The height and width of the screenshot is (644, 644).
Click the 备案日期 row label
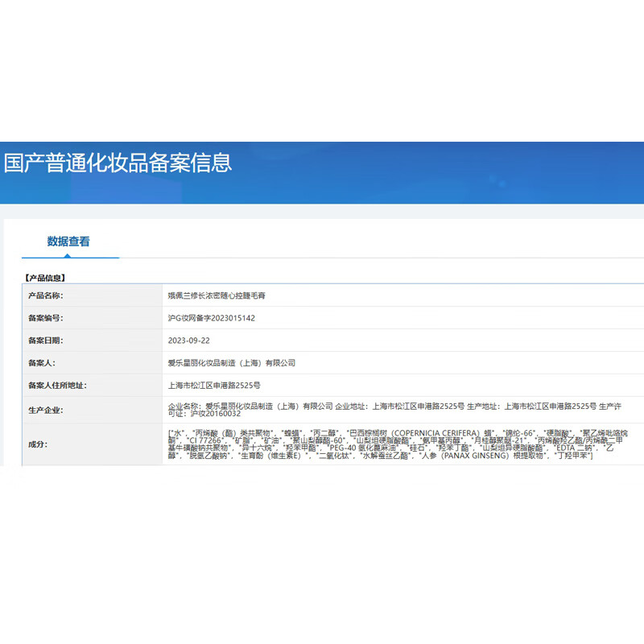[x=45, y=341]
